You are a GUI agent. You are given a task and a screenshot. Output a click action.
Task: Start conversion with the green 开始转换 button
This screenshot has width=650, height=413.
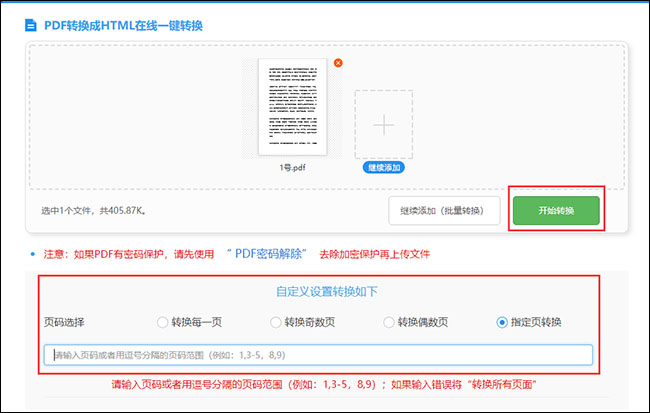click(x=556, y=211)
